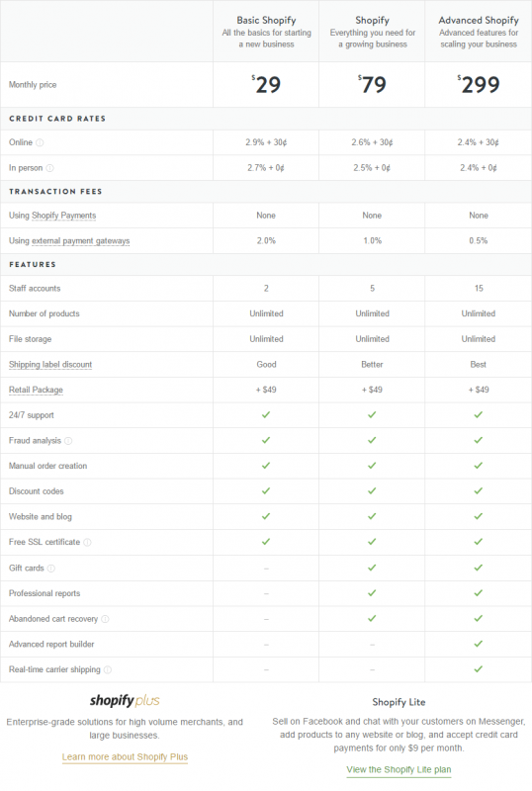Select the Advanced Shopify plan heading

(479, 20)
